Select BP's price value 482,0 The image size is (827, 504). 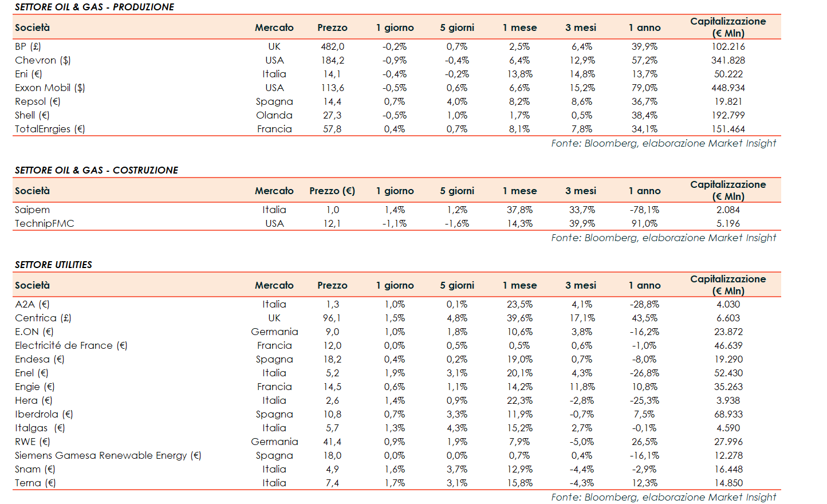(332, 46)
